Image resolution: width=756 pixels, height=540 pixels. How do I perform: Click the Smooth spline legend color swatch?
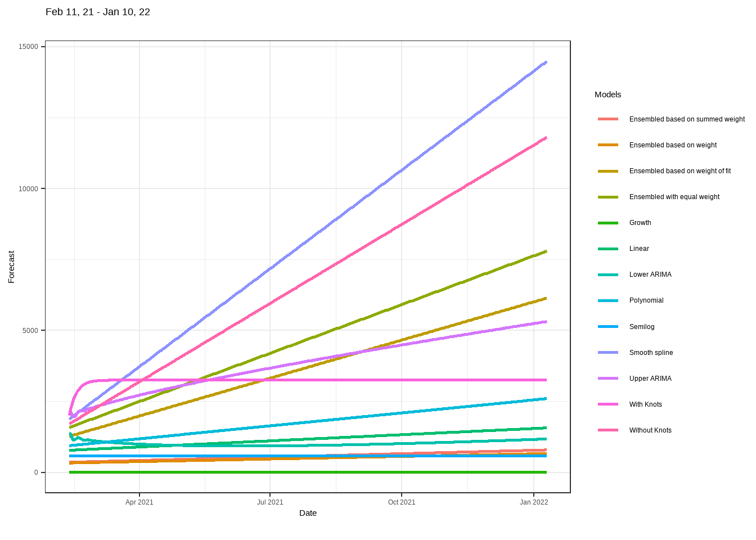tap(607, 353)
